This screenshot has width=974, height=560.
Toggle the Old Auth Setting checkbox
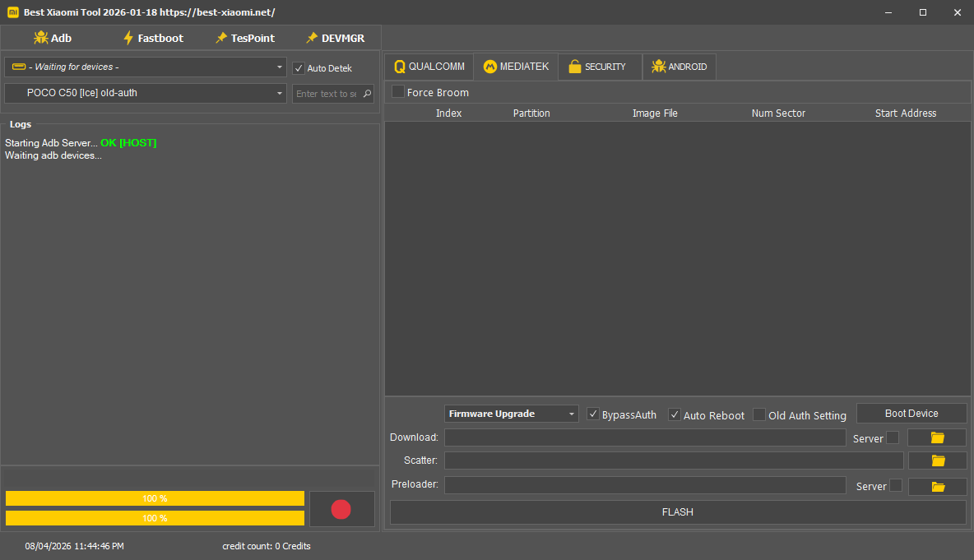point(758,414)
